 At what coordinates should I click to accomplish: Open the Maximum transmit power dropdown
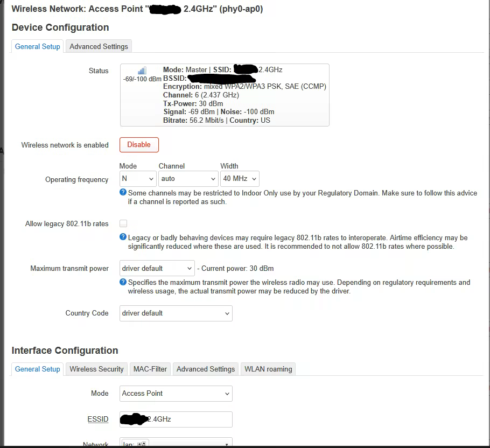(157, 268)
